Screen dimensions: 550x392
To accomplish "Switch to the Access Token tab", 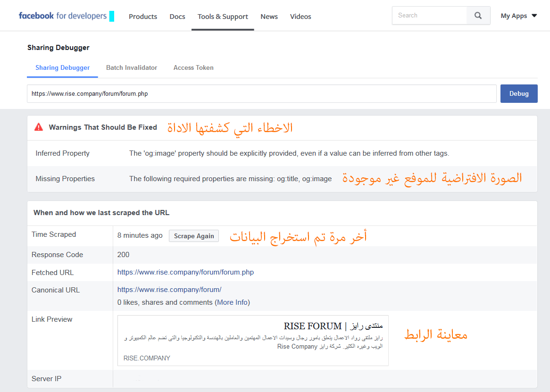I will [x=193, y=67].
